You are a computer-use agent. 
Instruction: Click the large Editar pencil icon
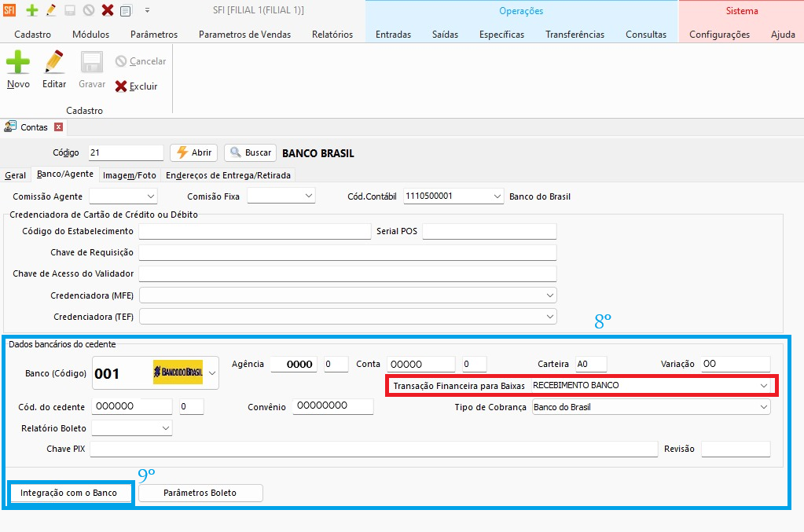pos(54,62)
